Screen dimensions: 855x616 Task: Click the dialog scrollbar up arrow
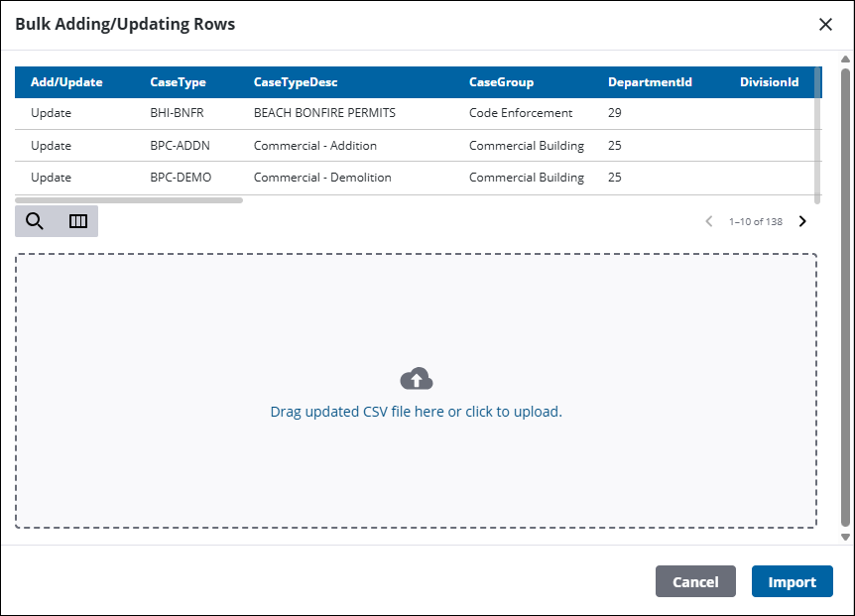coord(845,59)
